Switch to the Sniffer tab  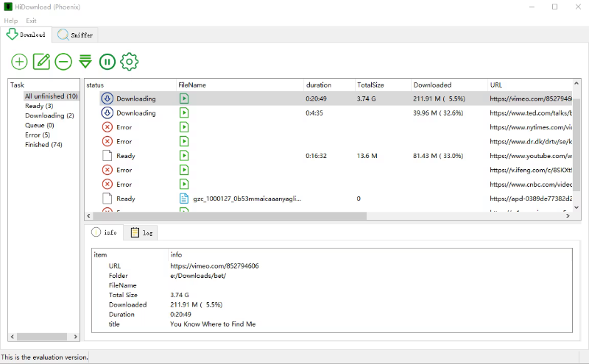pyautogui.click(x=77, y=35)
